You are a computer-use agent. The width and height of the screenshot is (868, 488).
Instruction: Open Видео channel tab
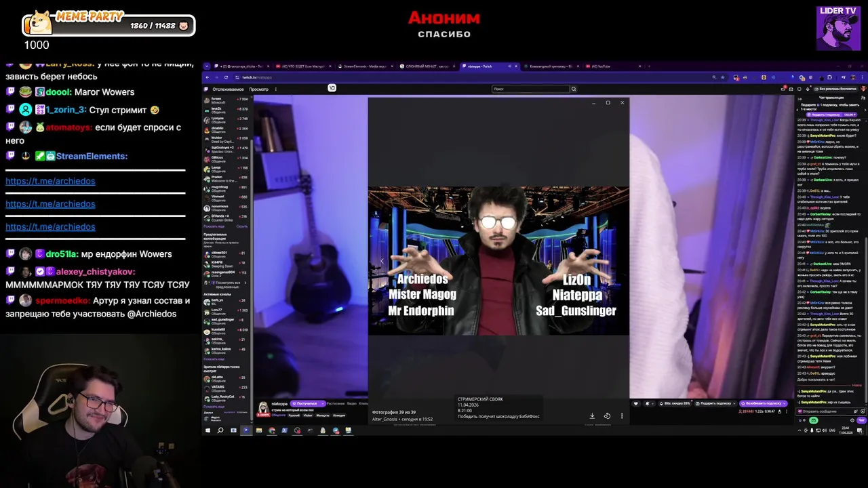coord(352,403)
